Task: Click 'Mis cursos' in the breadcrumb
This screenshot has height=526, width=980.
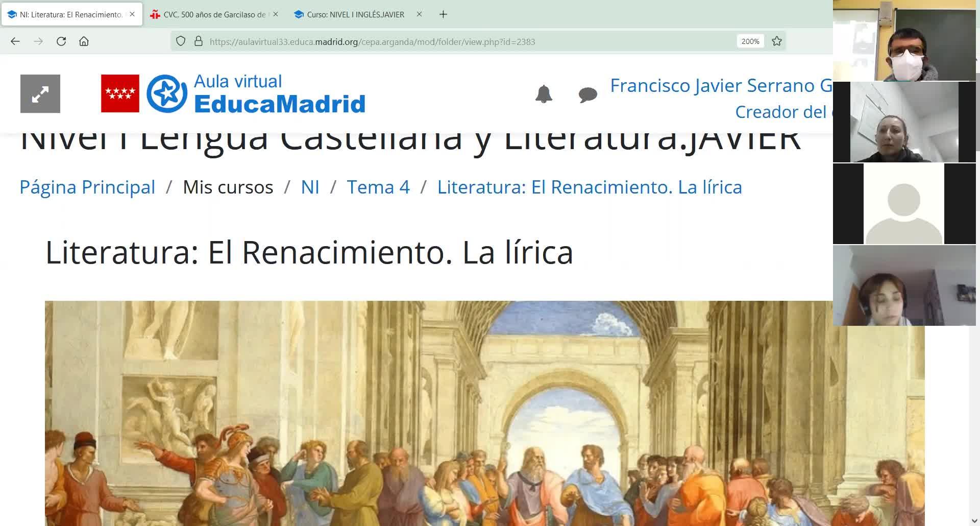Action: point(228,187)
